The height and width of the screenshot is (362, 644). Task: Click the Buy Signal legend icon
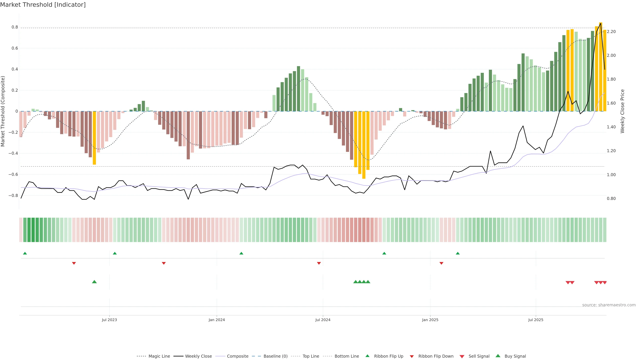(498, 356)
